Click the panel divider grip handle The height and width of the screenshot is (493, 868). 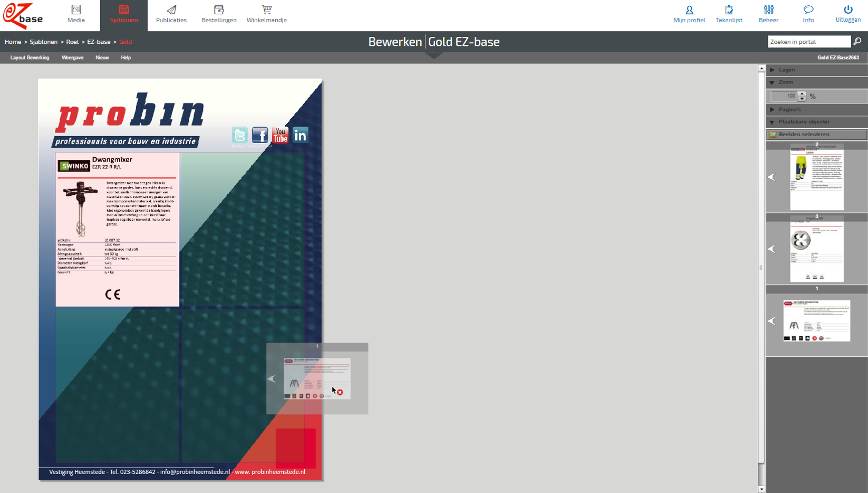(x=761, y=268)
